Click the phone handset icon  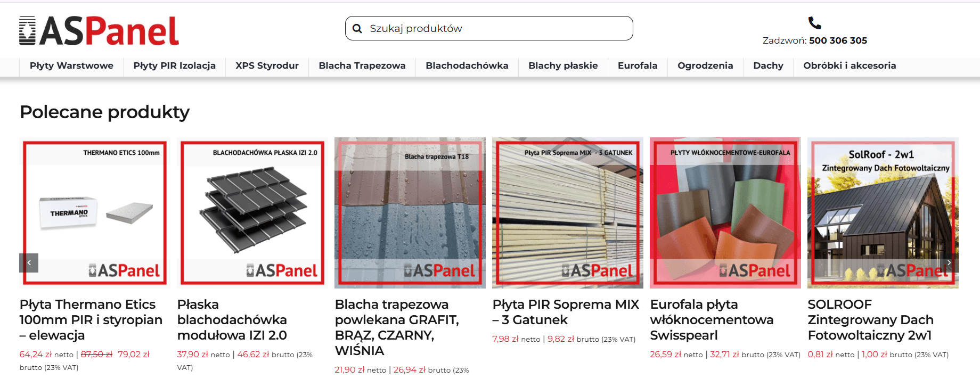tap(814, 23)
